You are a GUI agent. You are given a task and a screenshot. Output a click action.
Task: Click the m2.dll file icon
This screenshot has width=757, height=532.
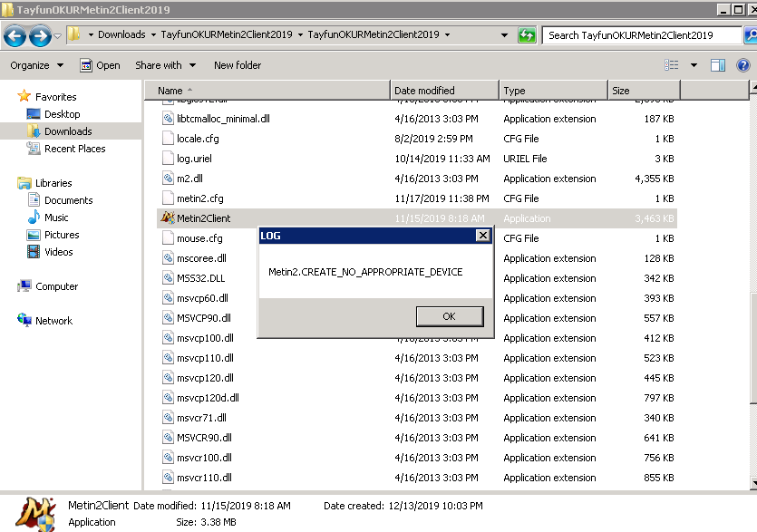point(168,179)
